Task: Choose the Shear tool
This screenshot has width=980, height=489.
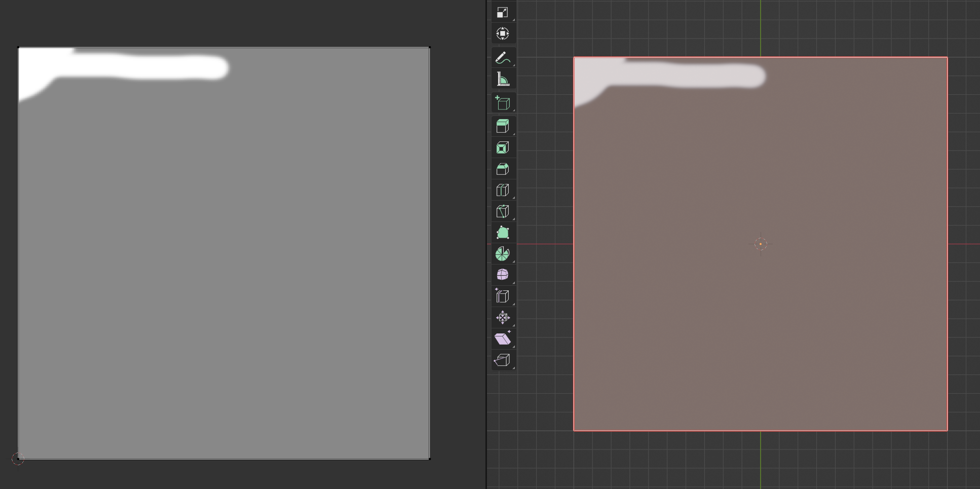Action: coord(503,339)
